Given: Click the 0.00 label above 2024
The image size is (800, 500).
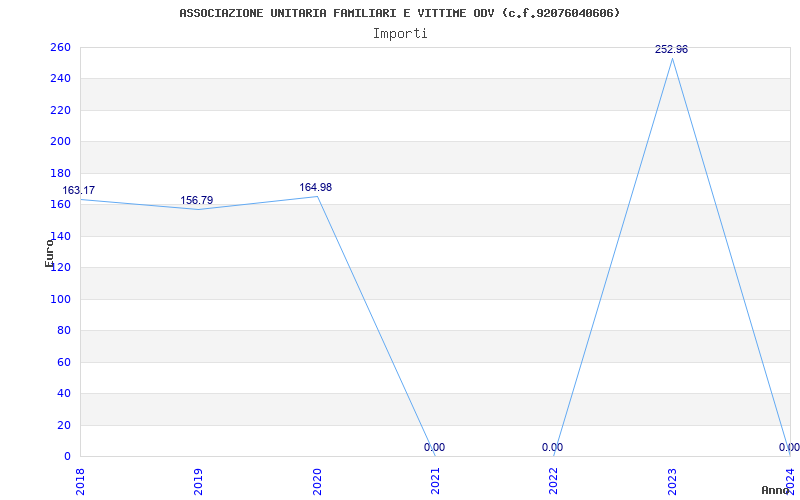Looking at the screenshot, I should pos(789,447).
